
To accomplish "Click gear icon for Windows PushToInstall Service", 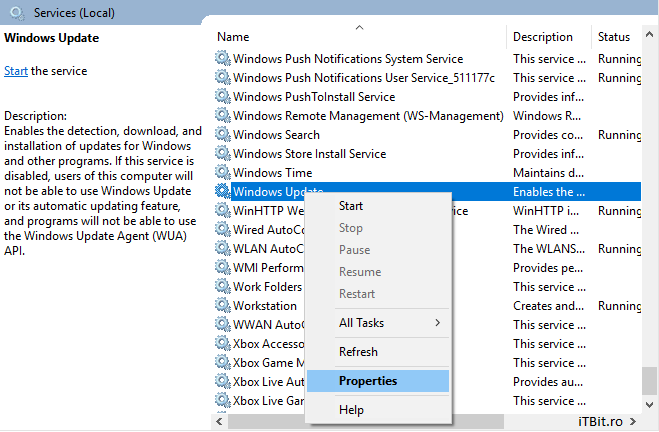I will [222, 97].
